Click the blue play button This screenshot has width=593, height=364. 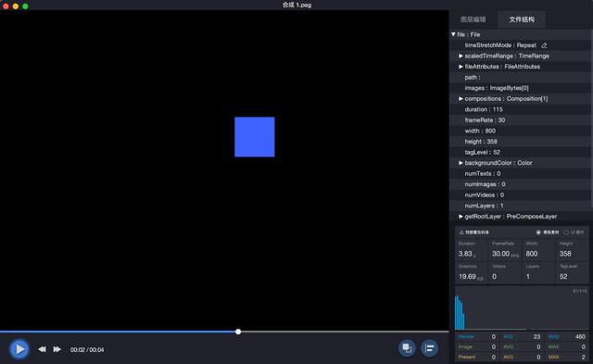click(19, 349)
